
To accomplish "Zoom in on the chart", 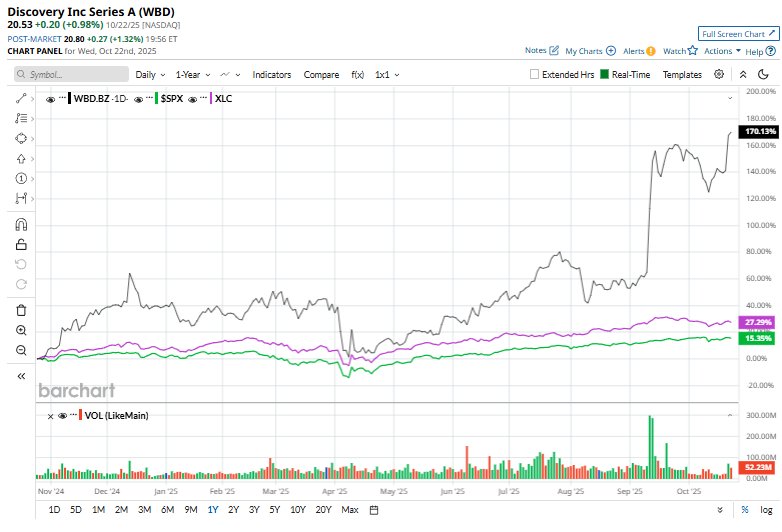I will 21,330.
